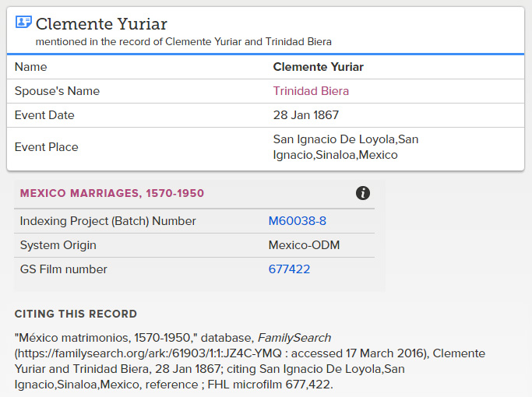The height and width of the screenshot is (397, 532).
Task: Open spouse Trinidad Biera's record link
Action: [311, 91]
